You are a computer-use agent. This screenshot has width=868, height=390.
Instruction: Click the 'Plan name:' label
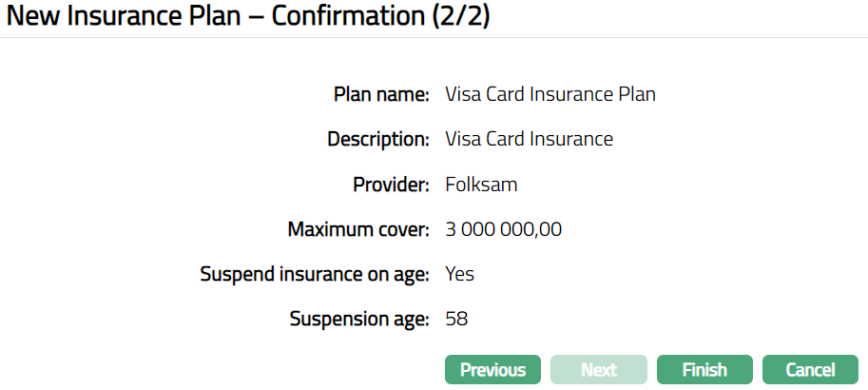(x=382, y=94)
